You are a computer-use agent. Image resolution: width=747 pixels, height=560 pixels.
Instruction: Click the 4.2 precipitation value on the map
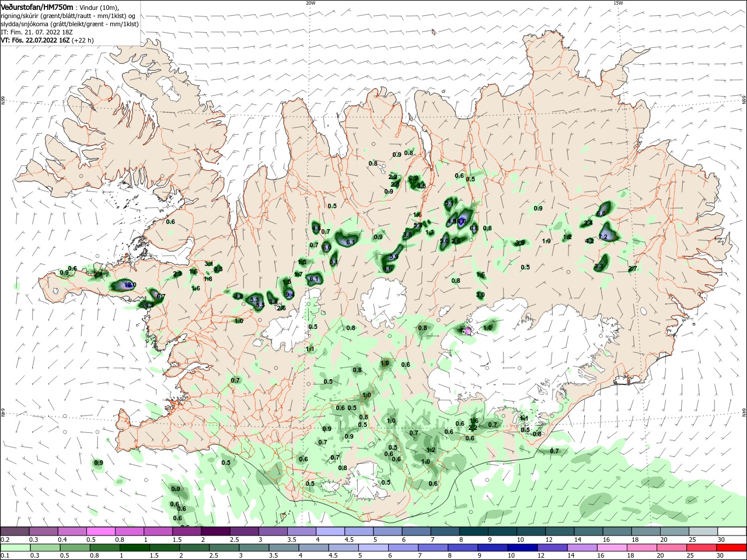tap(589, 241)
